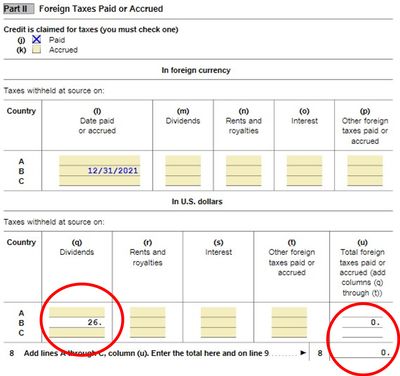This screenshot has height=376, width=400.
Task: Uncheck the Paid checkbox on line (j)
Action: tap(36, 40)
